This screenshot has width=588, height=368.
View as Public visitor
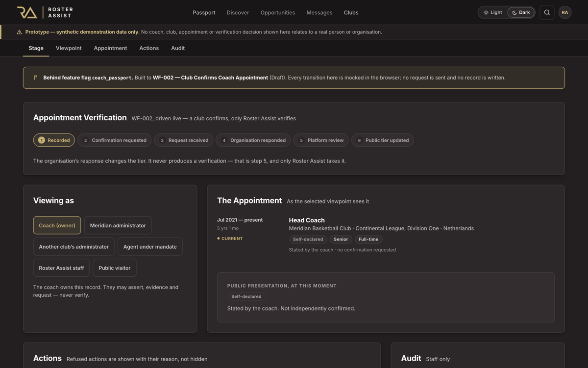114,268
